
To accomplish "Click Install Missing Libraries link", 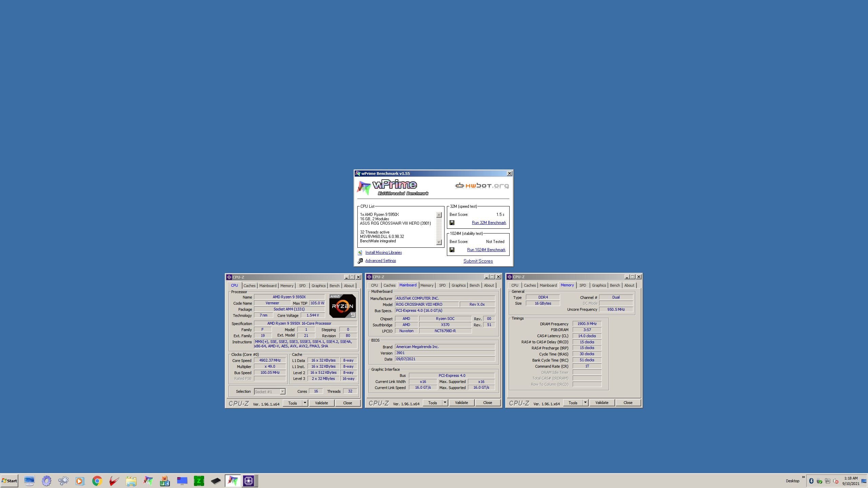I will [383, 252].
